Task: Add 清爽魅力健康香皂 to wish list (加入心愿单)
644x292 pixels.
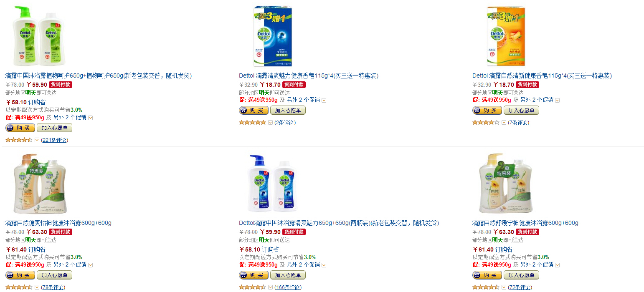Action: click(x=288, y=111)
